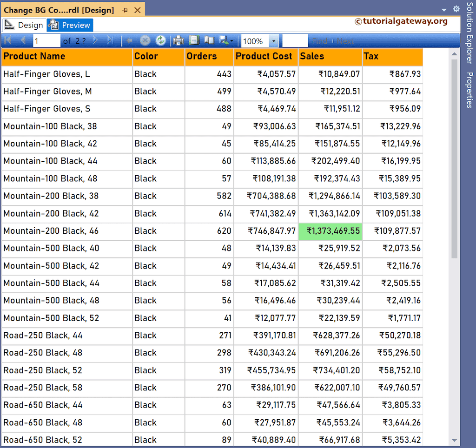This screenshot has height=448, width=476.
Task: Navigate to the first report page
Action: click(7, 40)
